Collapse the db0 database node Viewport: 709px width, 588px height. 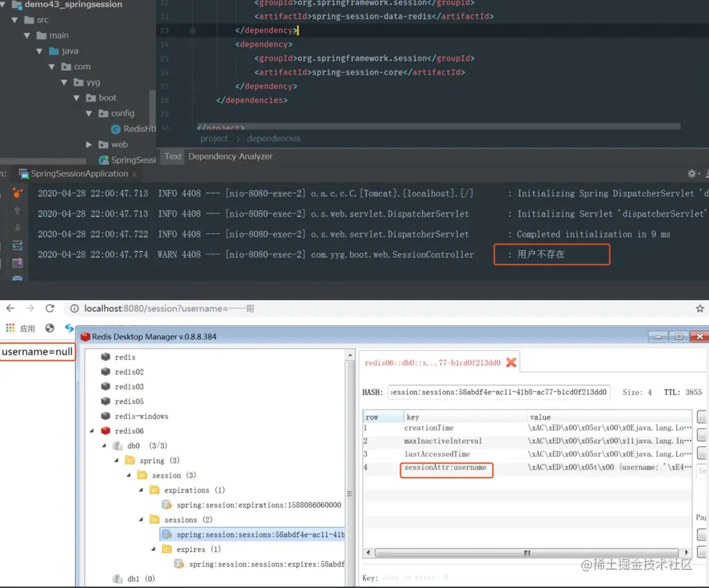[104, 446]
